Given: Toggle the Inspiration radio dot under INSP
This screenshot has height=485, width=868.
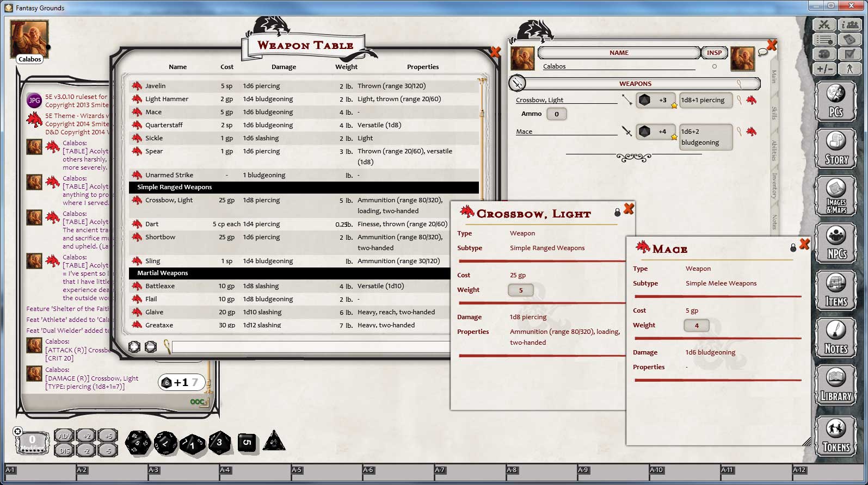Looking at the screenshot, I should (715, 66).
